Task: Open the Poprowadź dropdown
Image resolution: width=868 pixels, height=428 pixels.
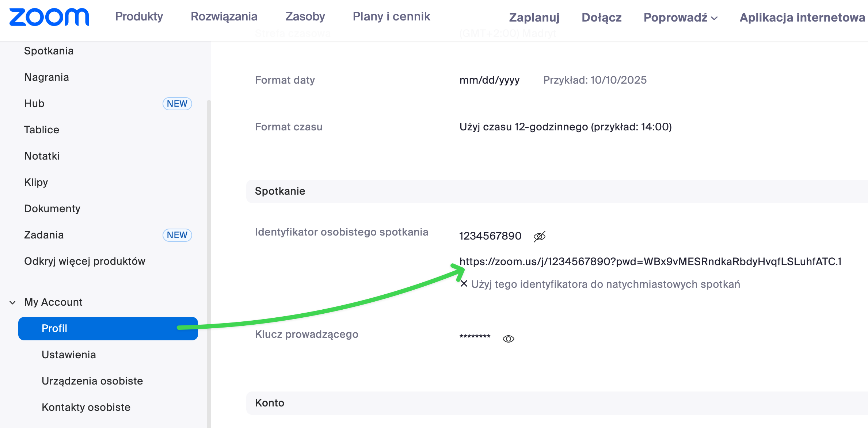Action: tap(680, 17)
